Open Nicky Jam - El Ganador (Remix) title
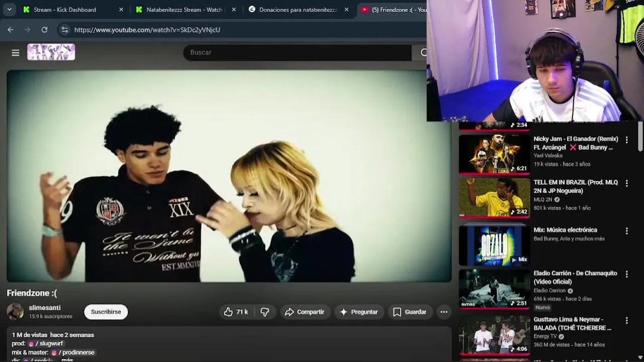The width and height of the screenshot is (644, 362). click(576, 143)
